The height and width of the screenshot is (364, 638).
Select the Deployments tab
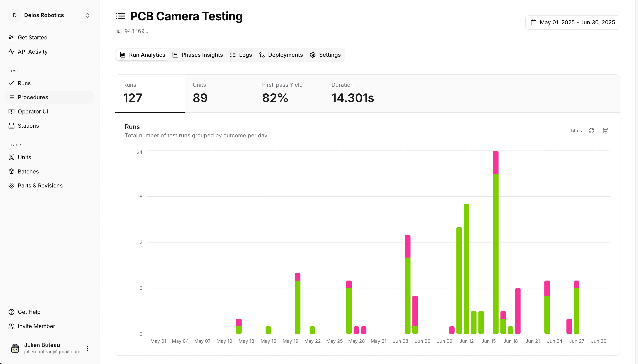[281, 55]
